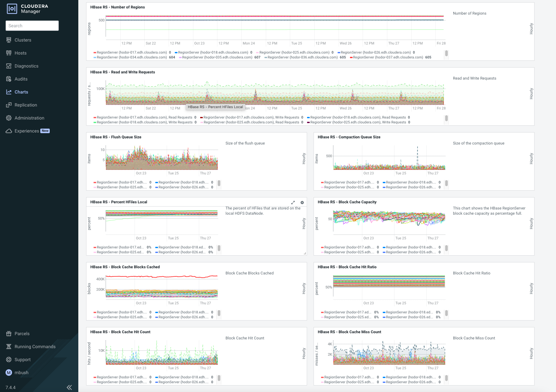Select the Hosts icon in the sidebar
The height and width of the screenshot is (392, 556).
point(9,53)
